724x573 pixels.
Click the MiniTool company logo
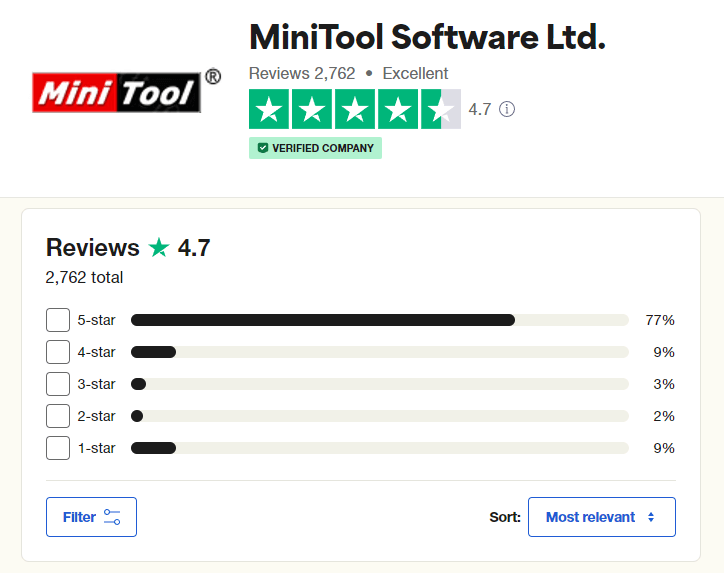point(127,91)
